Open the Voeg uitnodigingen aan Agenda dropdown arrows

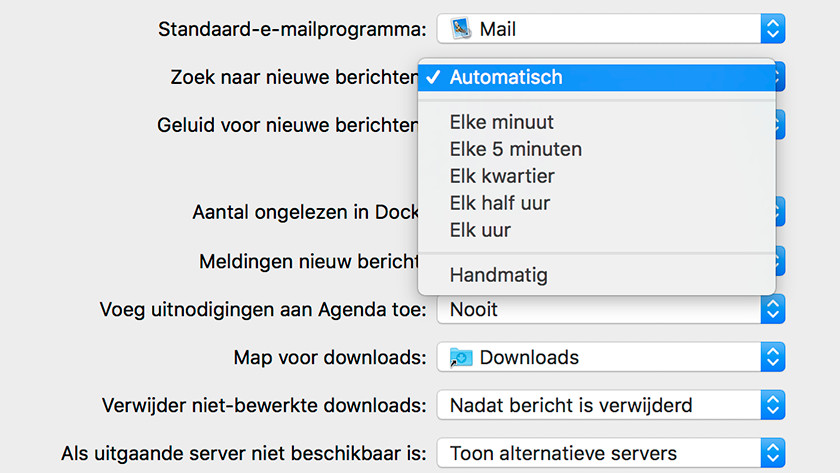[772, 309]
